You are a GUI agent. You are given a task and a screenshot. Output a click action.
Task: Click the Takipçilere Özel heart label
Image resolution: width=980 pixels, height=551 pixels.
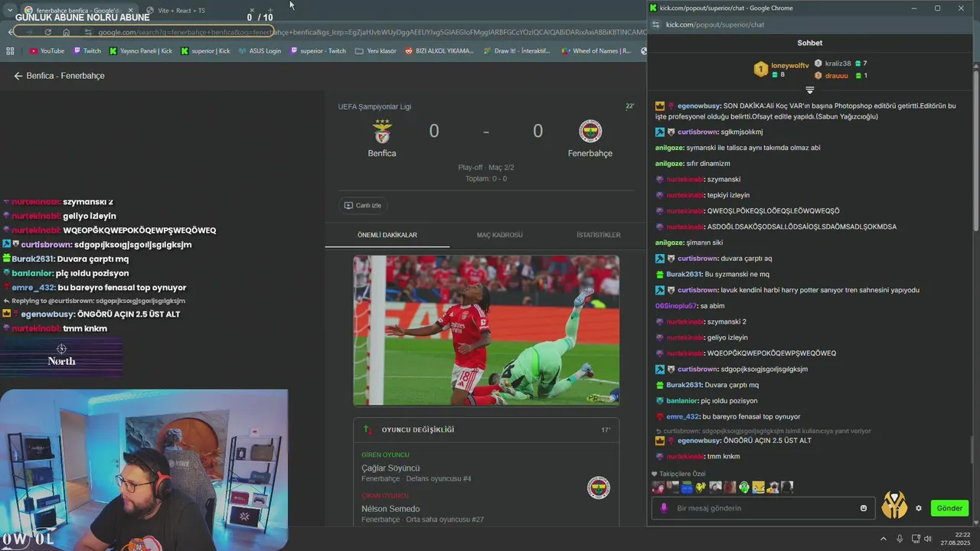pos(678,474)
